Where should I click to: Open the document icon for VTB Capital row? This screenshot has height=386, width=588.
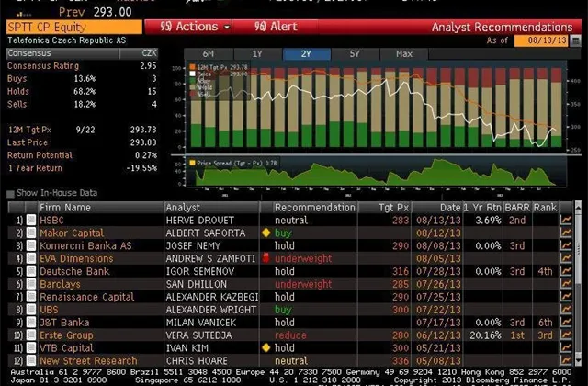[31, 347]
